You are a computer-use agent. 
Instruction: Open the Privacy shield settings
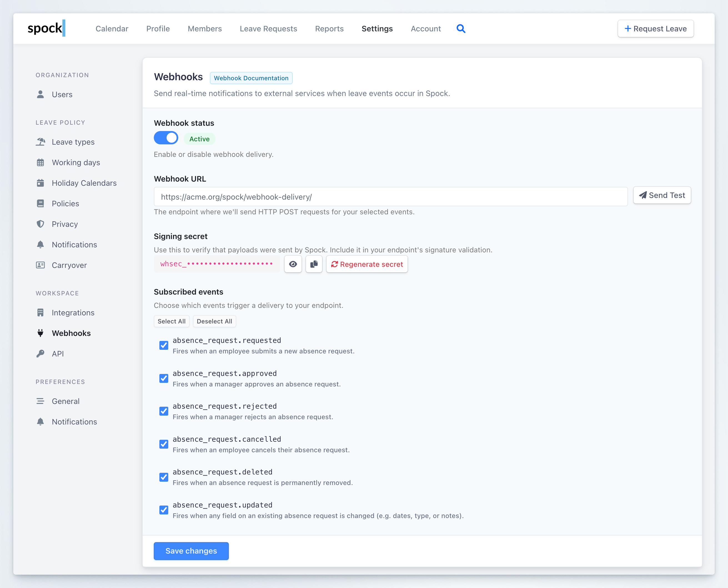pos(64,224)
